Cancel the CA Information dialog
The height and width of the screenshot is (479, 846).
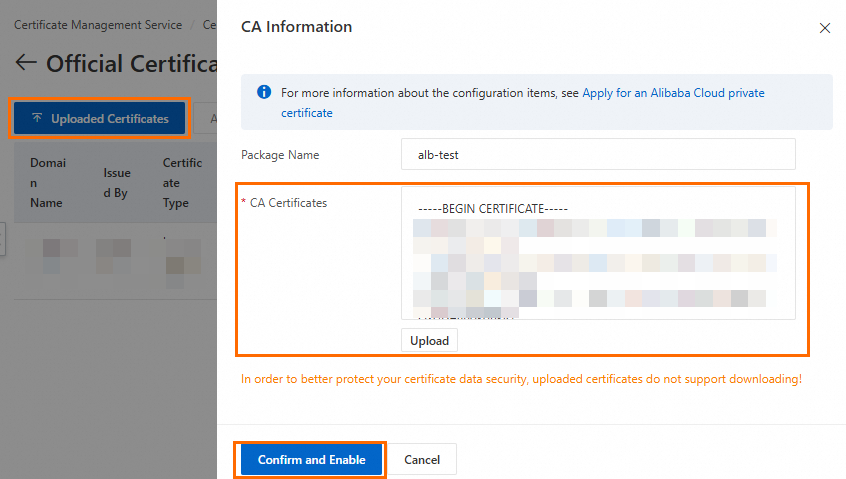422,460
